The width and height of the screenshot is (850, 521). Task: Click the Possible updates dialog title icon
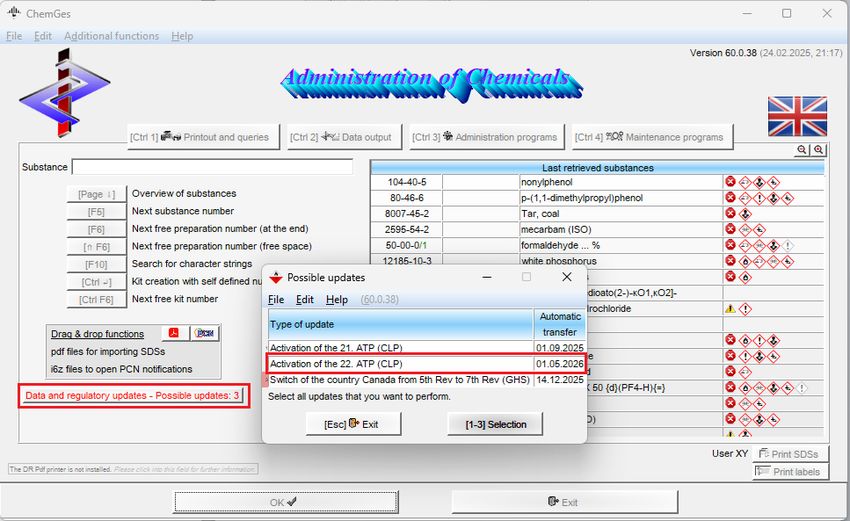pos(276,278)
